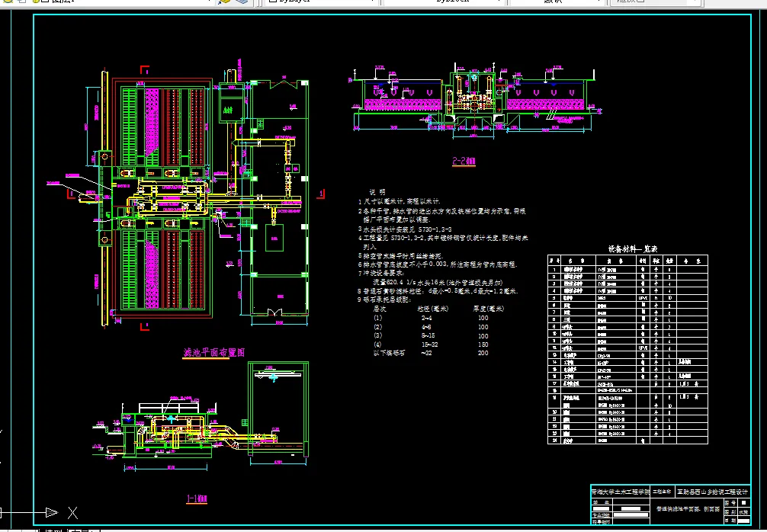The width and height of the screenshot is (767, 532).
Task: Click the 16-32 grain size value
Action: 429,345
